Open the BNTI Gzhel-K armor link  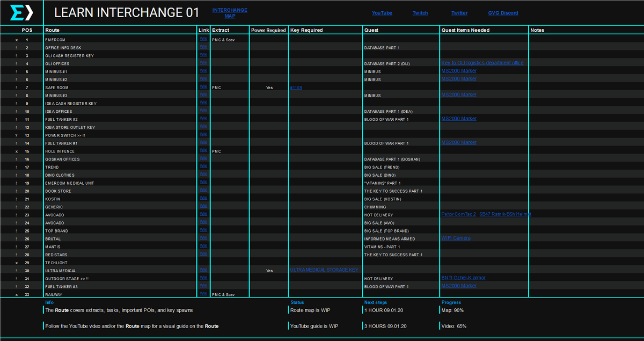464,278
